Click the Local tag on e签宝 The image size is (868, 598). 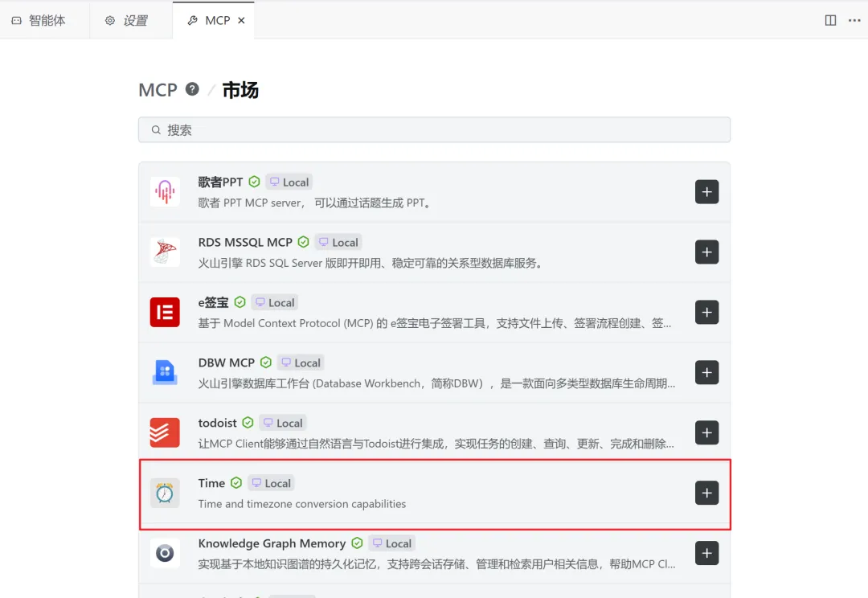tap(275, 303)
